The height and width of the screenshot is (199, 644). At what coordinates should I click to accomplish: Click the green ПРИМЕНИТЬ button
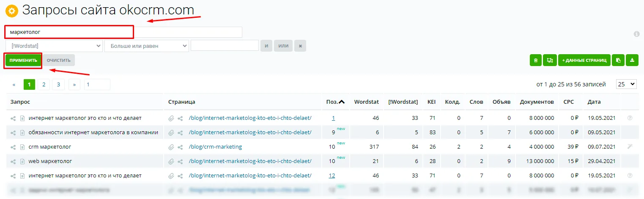[x=24, y=60]
